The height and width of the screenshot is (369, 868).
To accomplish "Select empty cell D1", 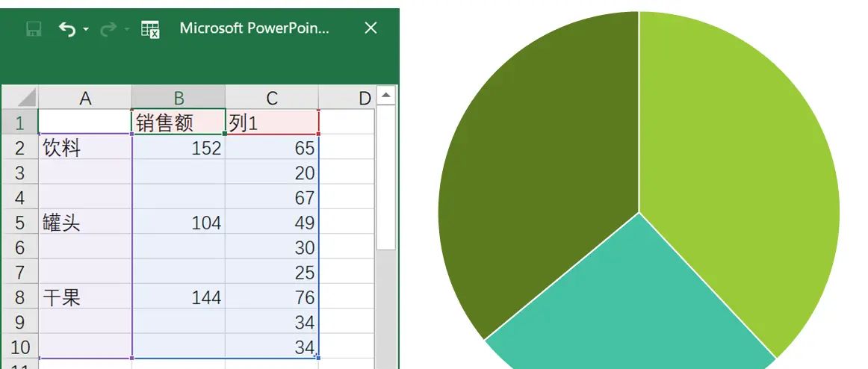I will click(347, 123).
